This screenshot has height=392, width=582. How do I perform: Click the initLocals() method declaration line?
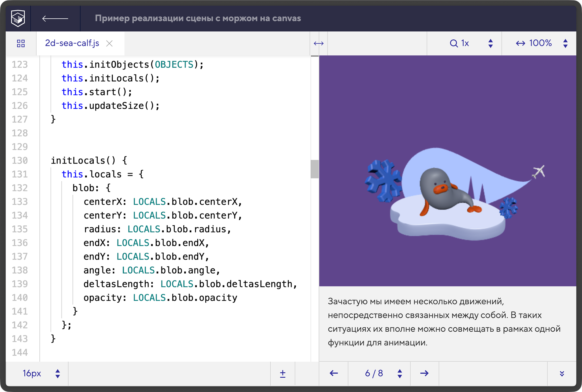tap(89, 161)
